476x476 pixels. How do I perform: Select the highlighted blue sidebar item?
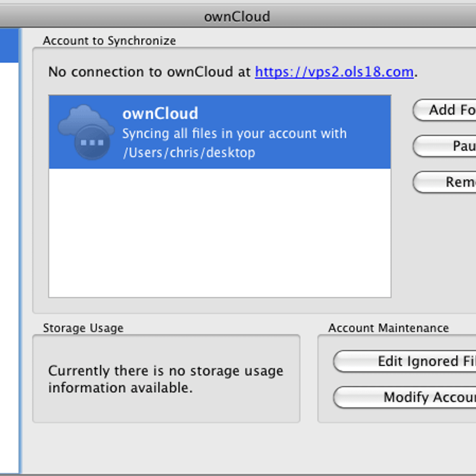10,45
